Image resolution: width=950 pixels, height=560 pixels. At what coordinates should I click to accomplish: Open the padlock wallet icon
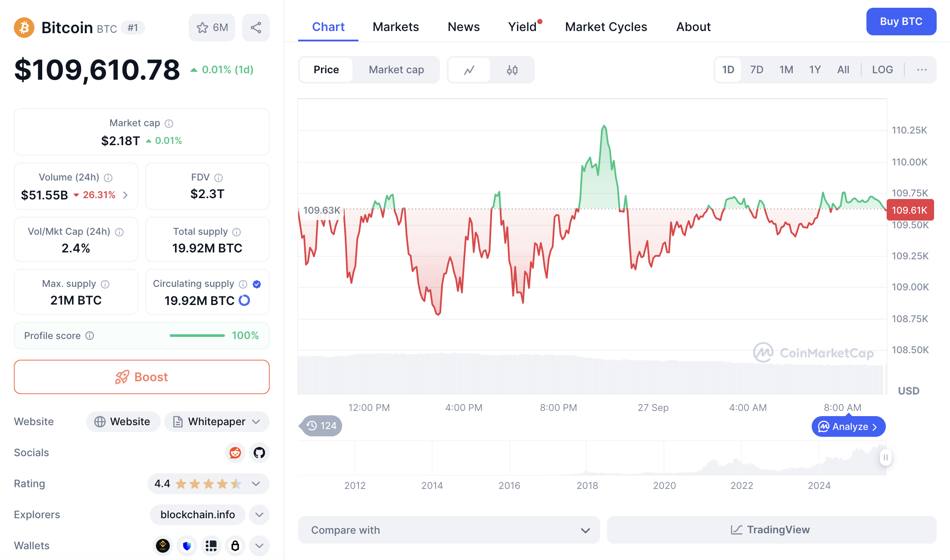[235, 546]
